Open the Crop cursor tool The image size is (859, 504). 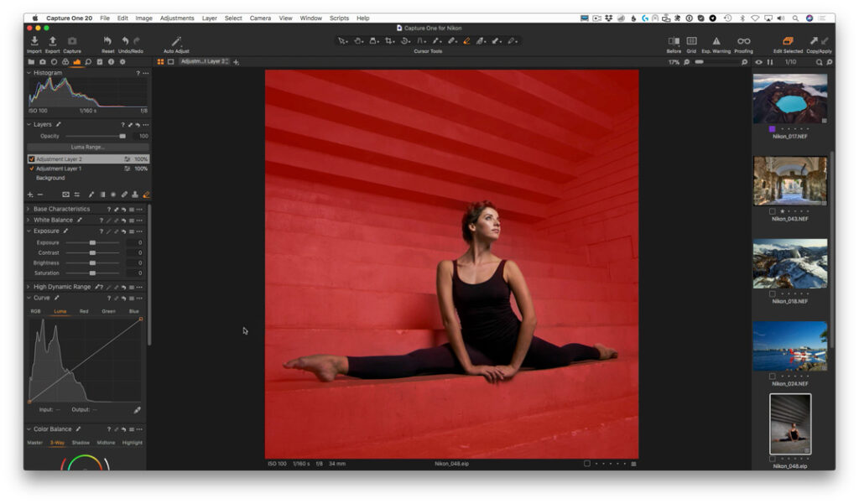coord(388,39)
